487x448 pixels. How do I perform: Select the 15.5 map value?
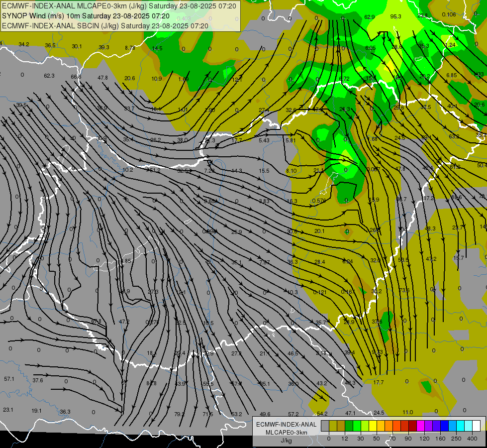pos(264,171)
